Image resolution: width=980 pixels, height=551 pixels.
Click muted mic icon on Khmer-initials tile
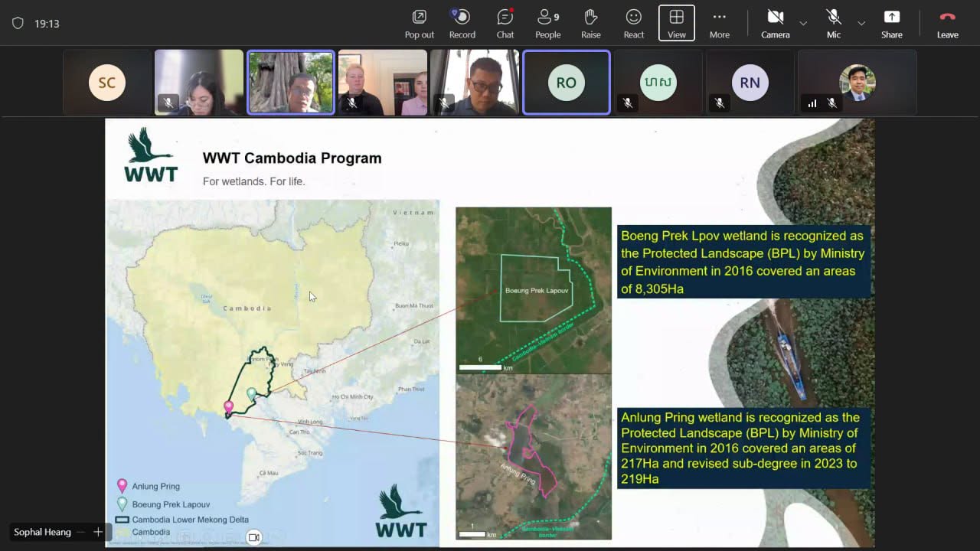(x=627, y=103)
